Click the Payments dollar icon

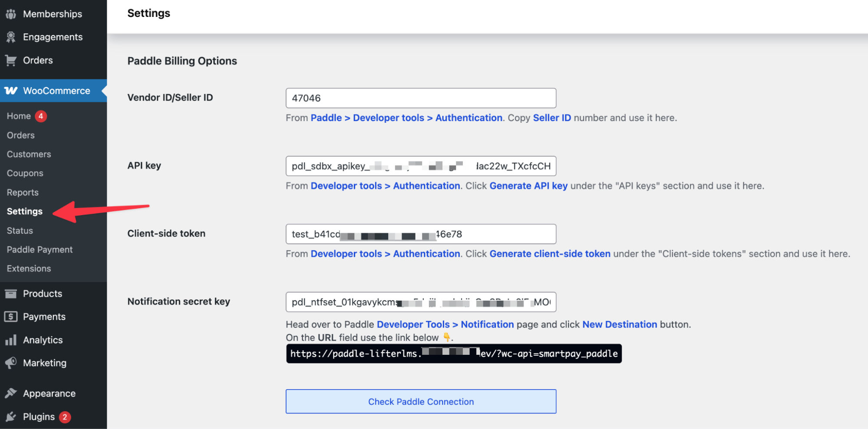tap(11, 317)
